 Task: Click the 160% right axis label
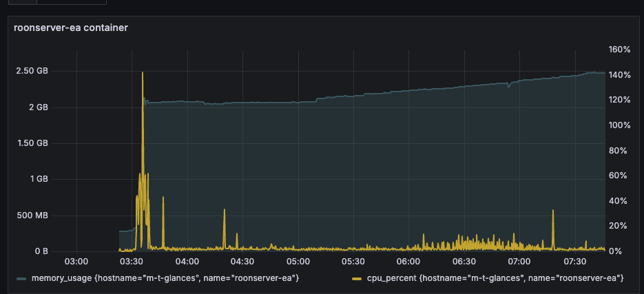pyautogui.click(x=619, y=50)
